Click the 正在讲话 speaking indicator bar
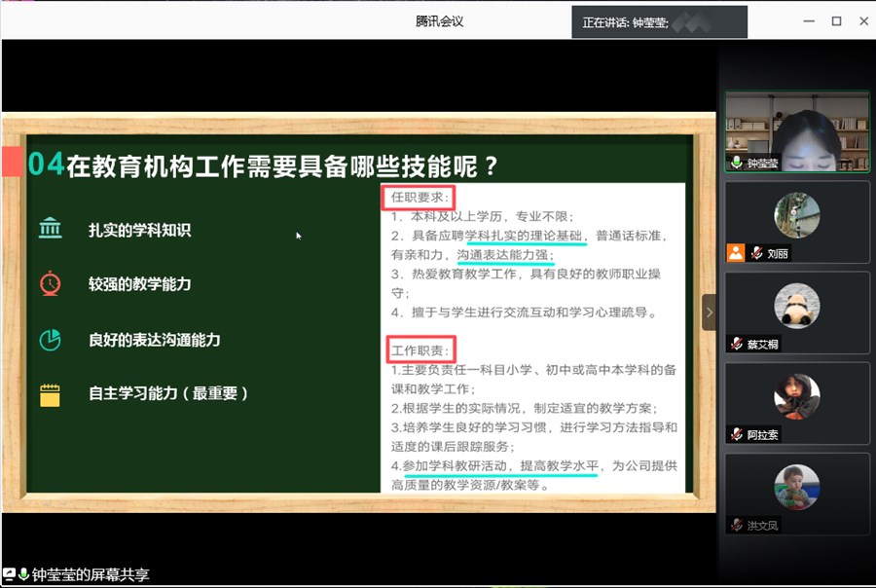Viewport: 876px width, 588px height. pos(661,21)
